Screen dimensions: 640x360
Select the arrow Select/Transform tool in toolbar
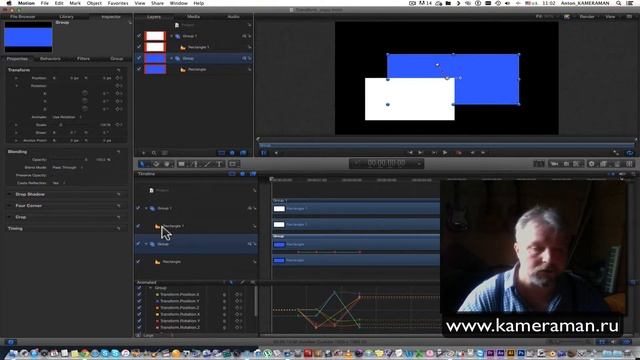(142, 164)
